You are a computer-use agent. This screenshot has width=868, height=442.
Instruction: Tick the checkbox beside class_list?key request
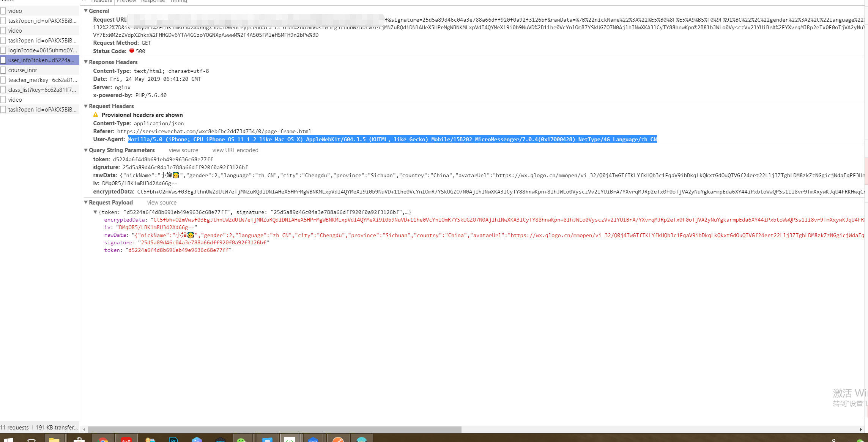tap(3, 90)
